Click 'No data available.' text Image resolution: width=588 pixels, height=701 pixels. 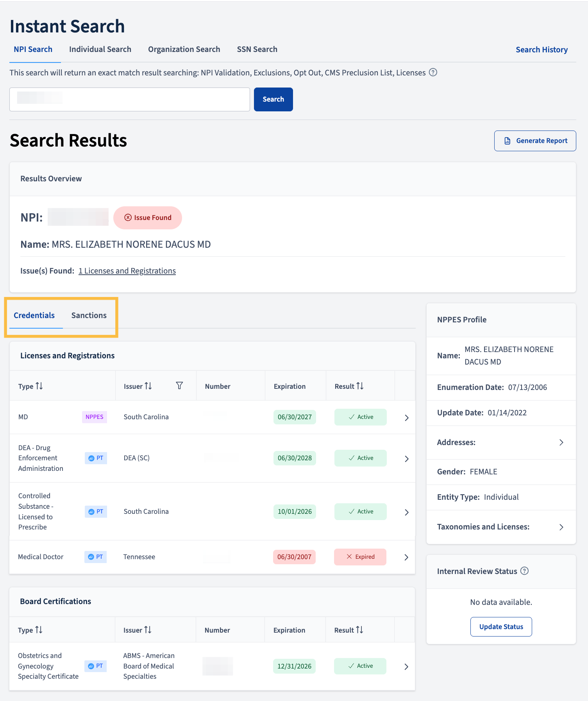tap(501, 602)
